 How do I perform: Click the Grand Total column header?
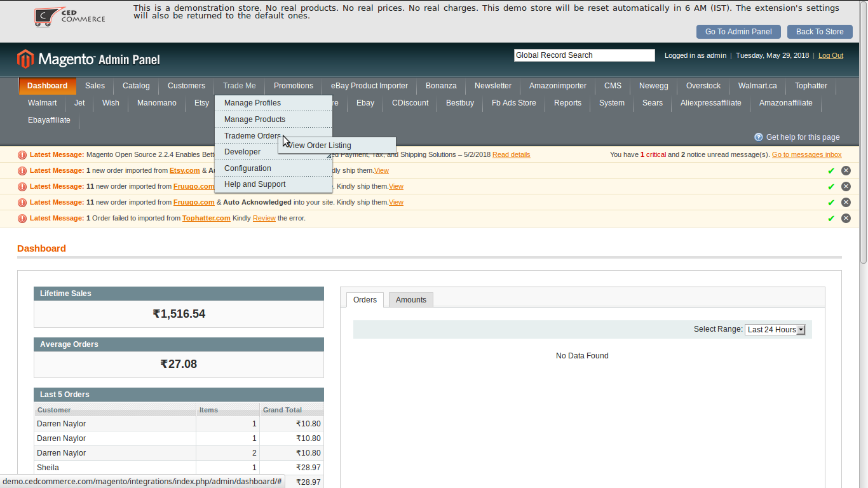292,410
